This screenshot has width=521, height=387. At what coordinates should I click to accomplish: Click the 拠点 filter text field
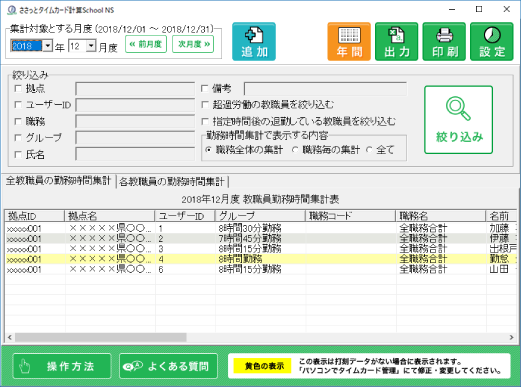(135, 89)
